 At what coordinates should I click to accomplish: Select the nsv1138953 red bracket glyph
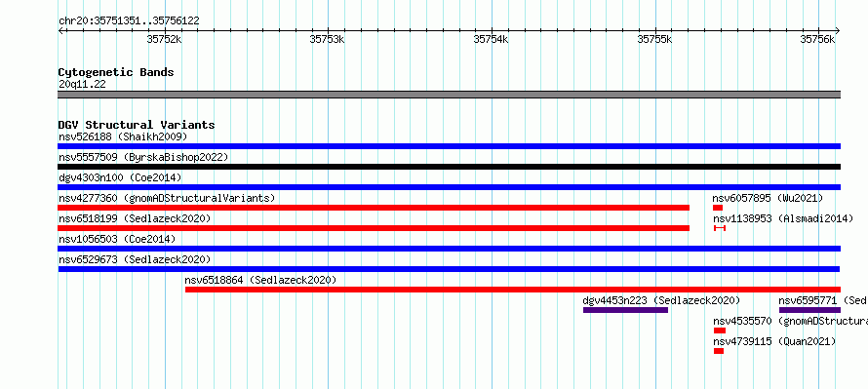[720, 228]
